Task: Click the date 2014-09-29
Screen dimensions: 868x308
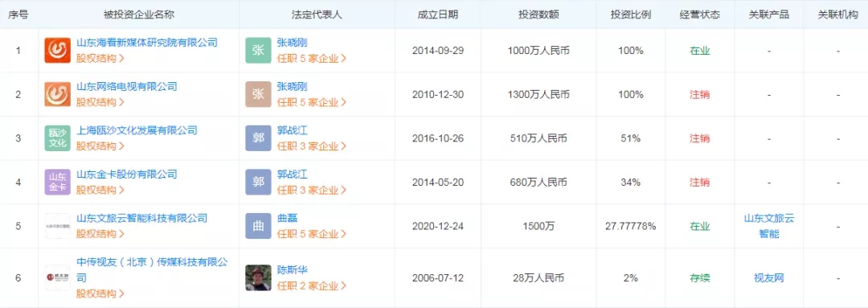Action: (x=438, y=51)
